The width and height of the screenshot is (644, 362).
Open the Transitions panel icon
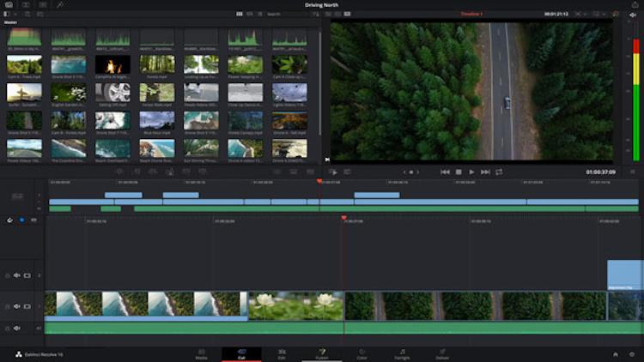coord(43,5)
